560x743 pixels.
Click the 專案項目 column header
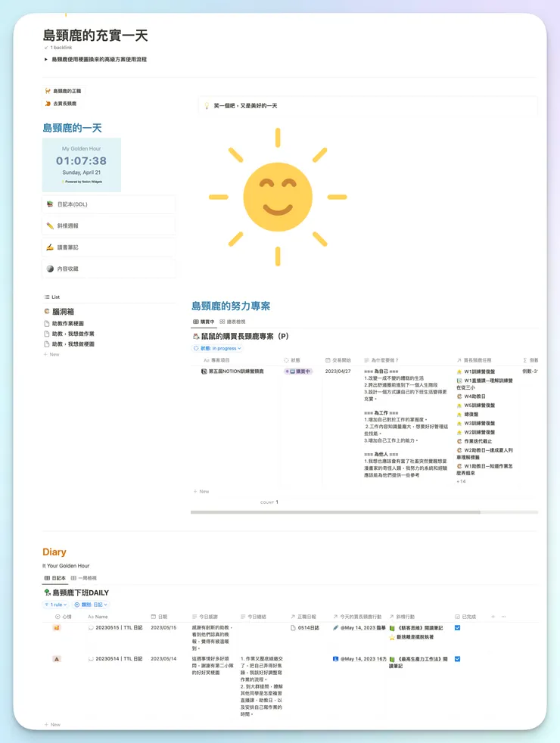tap(217, 361)
